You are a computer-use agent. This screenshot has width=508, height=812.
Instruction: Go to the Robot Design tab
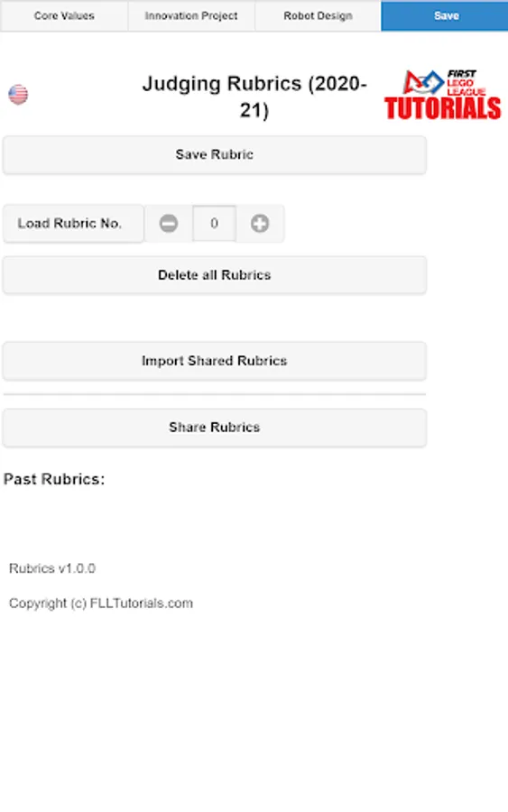(318, 15)
